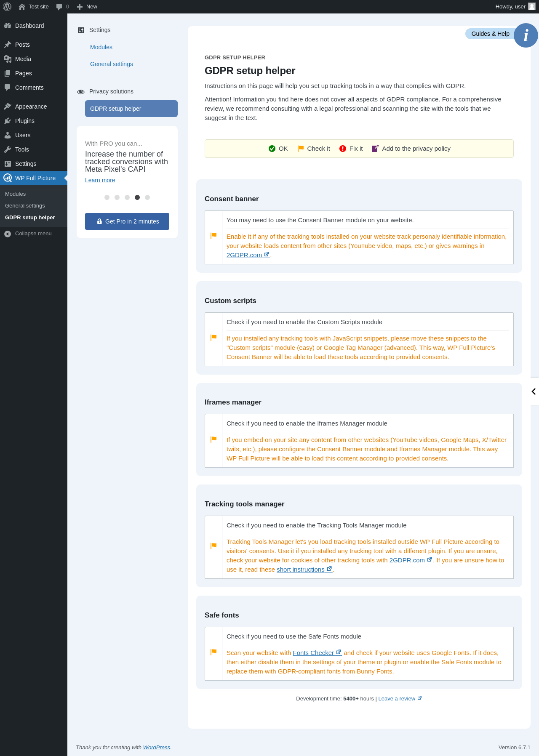539x756 pixels.
Task: Click the WordPress logo icon
Action: coord(7,7)
